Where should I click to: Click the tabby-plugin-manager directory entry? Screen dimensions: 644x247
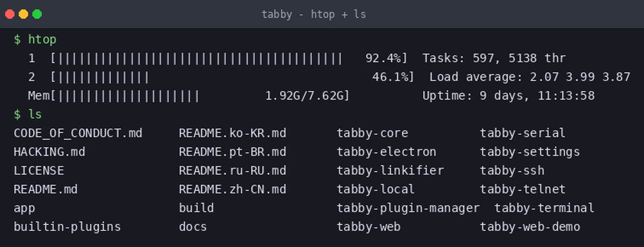[x=408, y=208]
